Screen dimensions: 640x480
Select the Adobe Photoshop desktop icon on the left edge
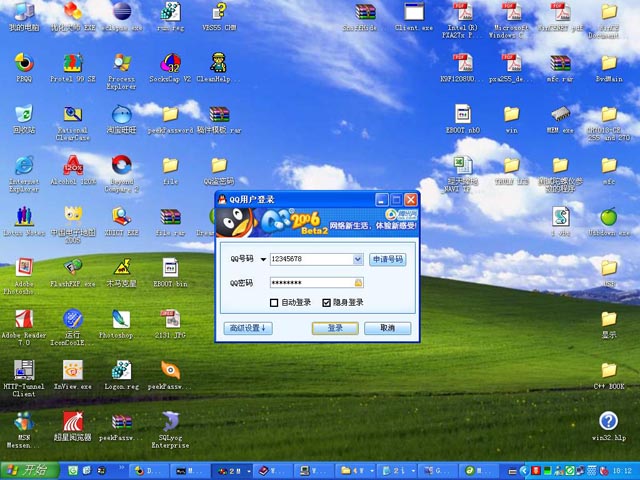point(24,268)
